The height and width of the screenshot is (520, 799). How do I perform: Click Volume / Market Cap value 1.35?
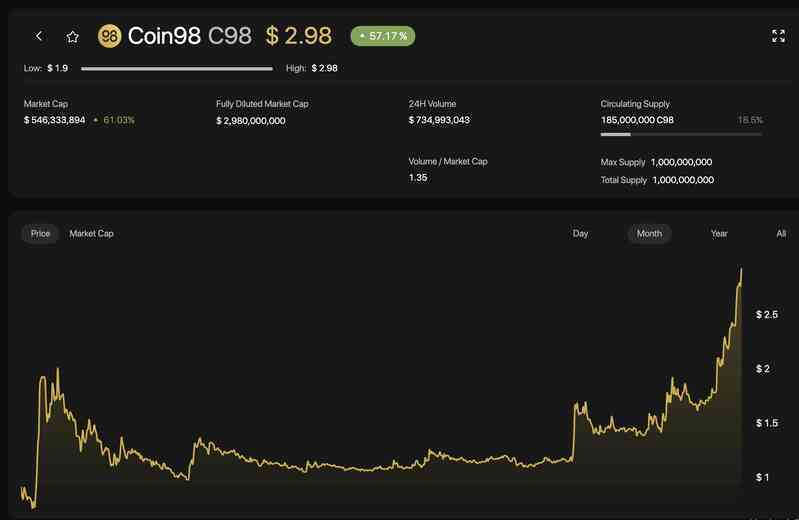[x=418, y=178]
